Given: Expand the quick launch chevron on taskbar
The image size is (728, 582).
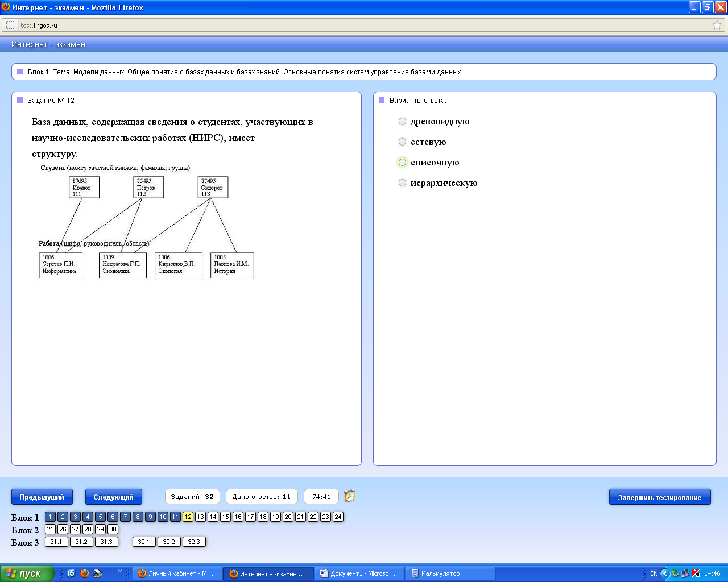Looking at the screenshot, I should (x=119, y=571).
